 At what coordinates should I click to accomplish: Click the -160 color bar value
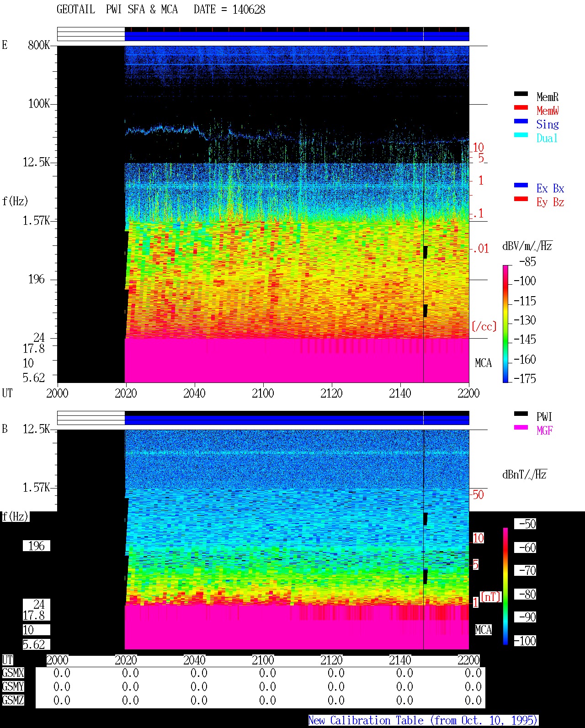click(525, 359)
